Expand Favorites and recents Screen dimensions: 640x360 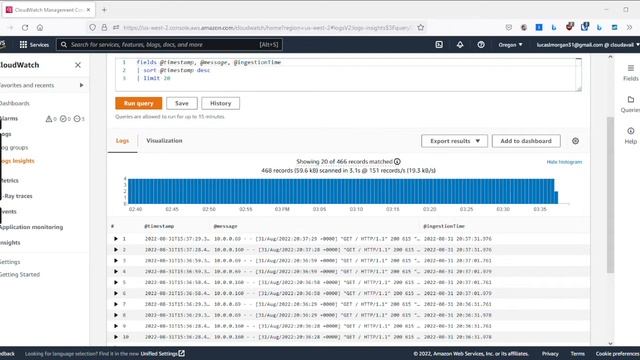coord(82,85)
